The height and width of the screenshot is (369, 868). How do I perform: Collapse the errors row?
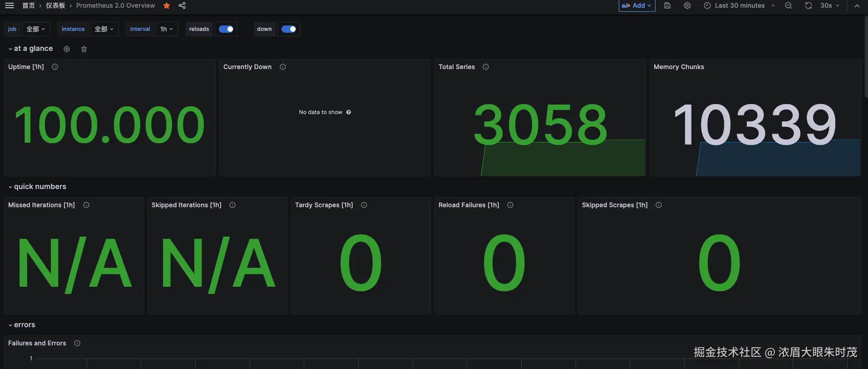click(x=22, y=325)
